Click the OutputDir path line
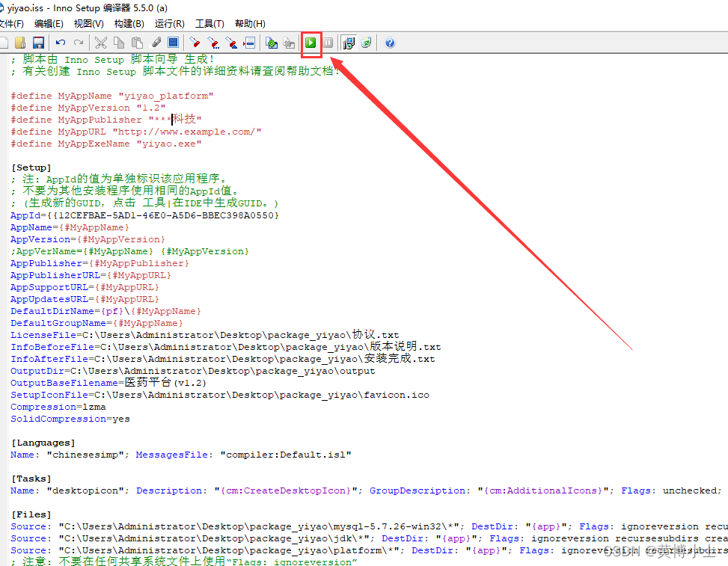728x566 pixels. [x=193, y=371]
